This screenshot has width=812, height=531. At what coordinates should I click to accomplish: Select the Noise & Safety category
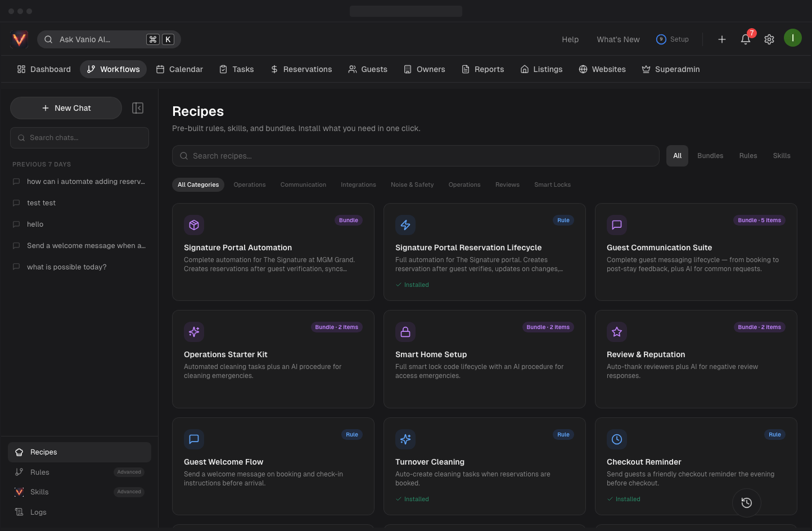tap(412, 185)
